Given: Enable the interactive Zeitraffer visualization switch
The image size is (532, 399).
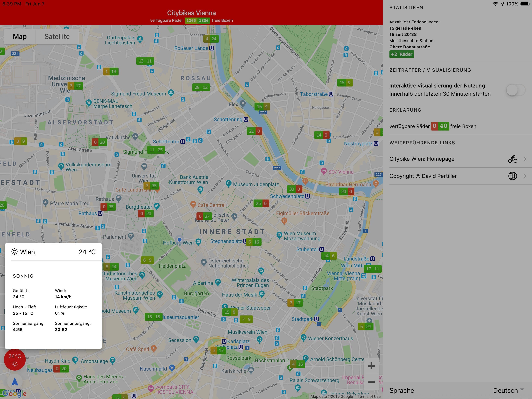Looking at the screenshot, I should [515, 90].
